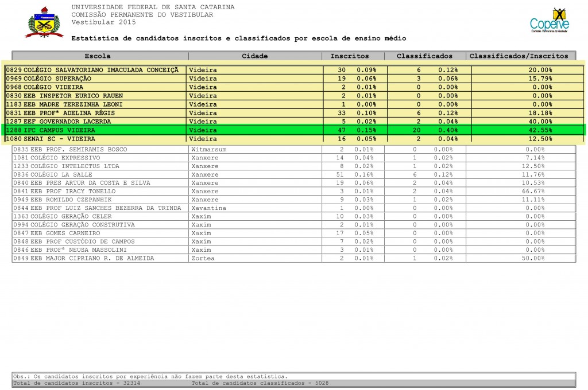Click the Coperve logo
Viewport: 588px width, 390px height.
coord(549,22)
